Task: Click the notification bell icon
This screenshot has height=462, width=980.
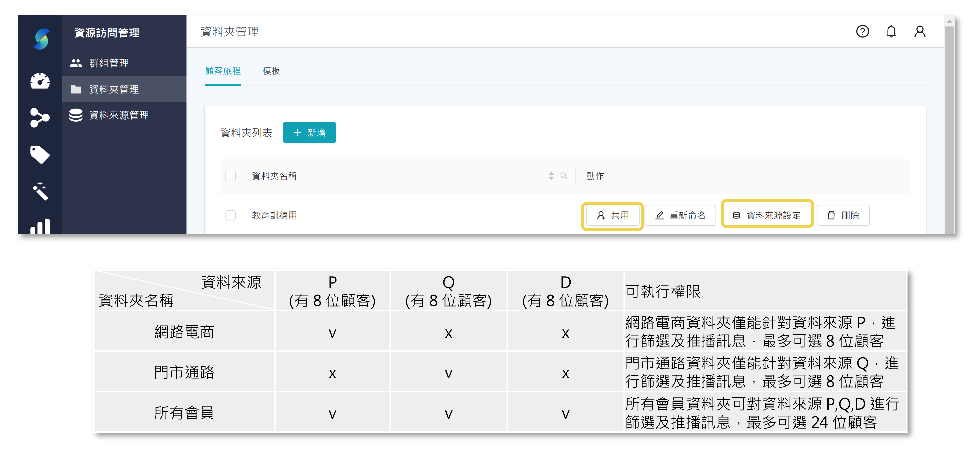Action: point(891,32)
